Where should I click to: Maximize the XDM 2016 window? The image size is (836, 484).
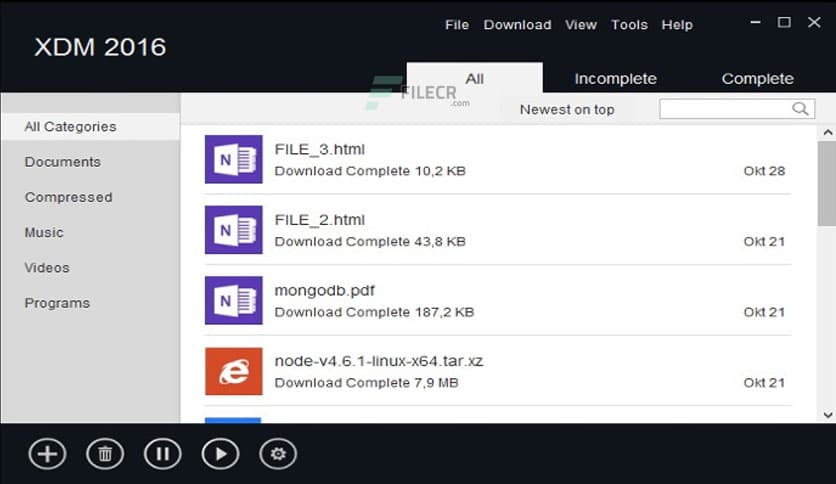point(784,22)
